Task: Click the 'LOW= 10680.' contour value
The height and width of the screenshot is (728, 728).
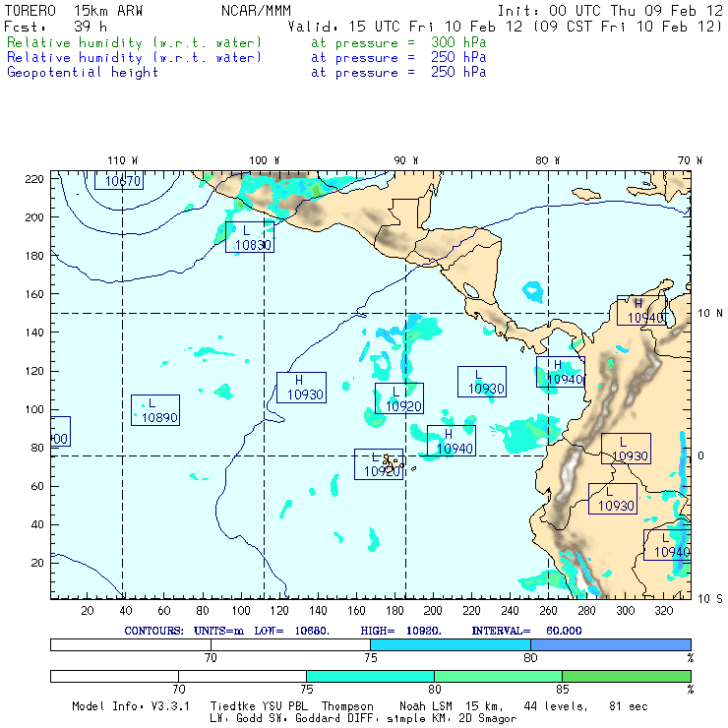Action: [292, 631]
